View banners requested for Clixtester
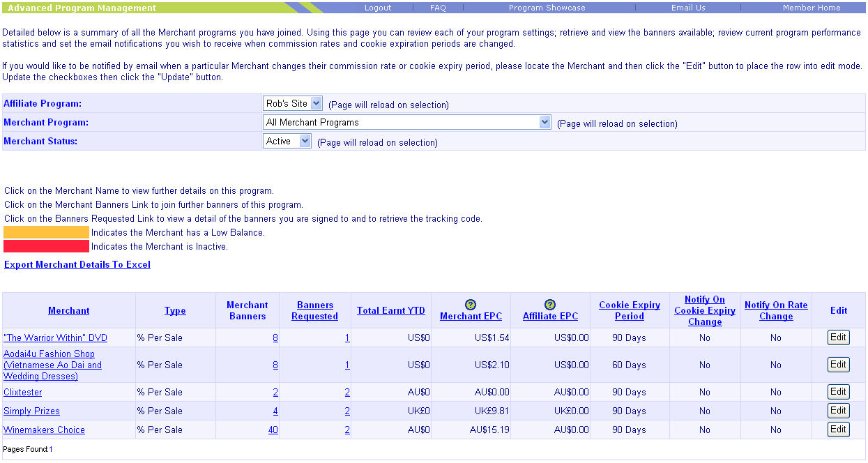Viewport: 868px width, 463px height. (347, 392)
